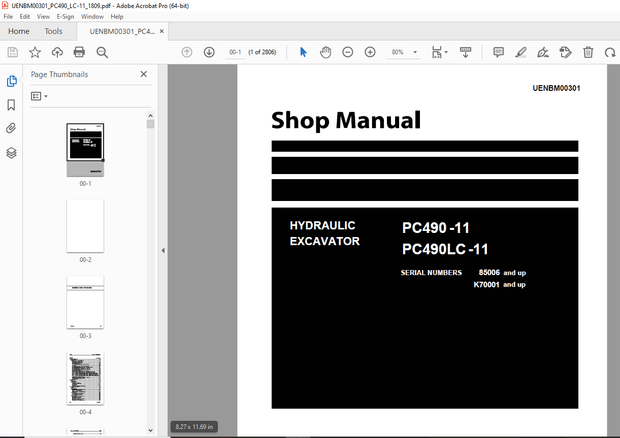620x438 pixels.
Task: Click the read mode keyboard icon
Action: (x=465, y=52)
